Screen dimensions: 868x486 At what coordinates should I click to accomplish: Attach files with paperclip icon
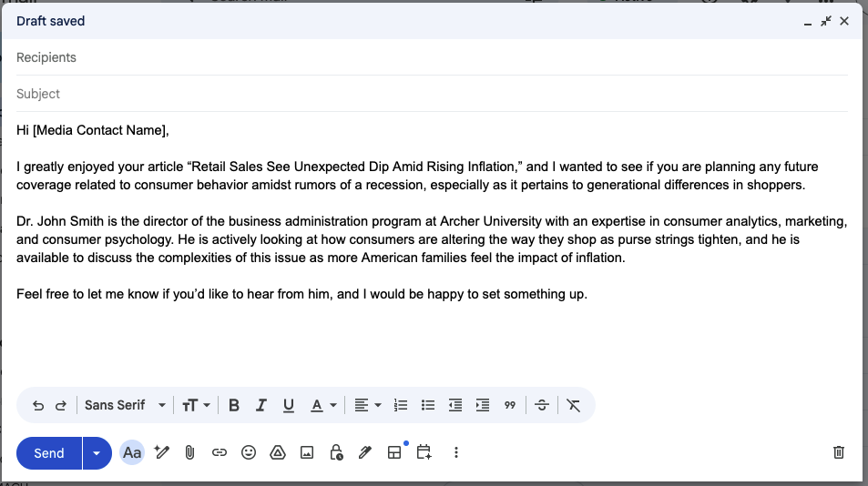click(189, 453)
